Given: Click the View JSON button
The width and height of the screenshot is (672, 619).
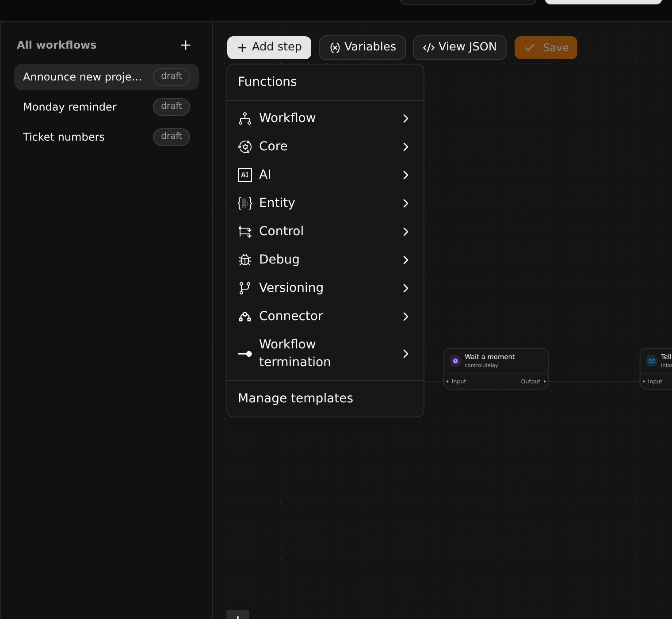Looking at the screenshot, I should coord(460,47).
